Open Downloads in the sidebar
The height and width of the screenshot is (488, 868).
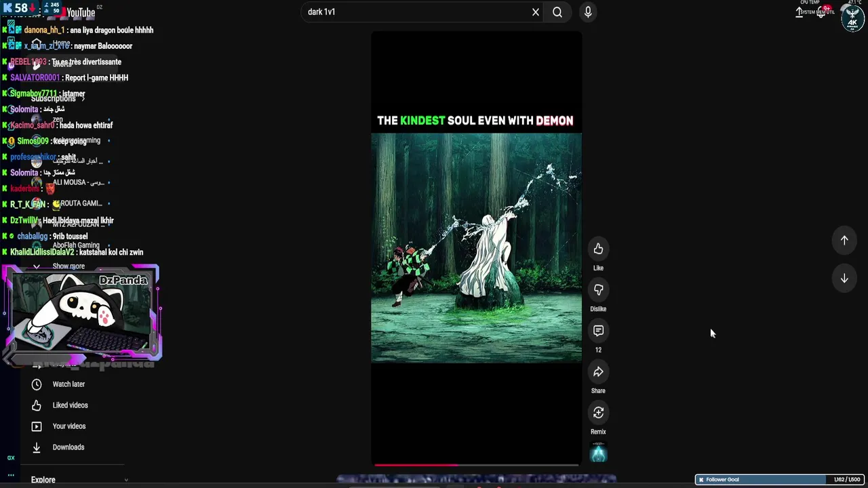[68, 447]
